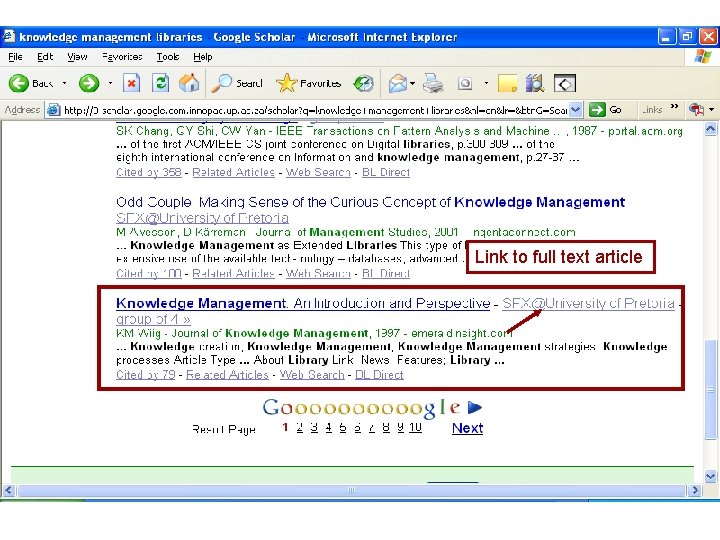This screenshot has width=720, height=540.
Task: Open the Favorites menu in menu bar
Action: (x=122, y=57)
